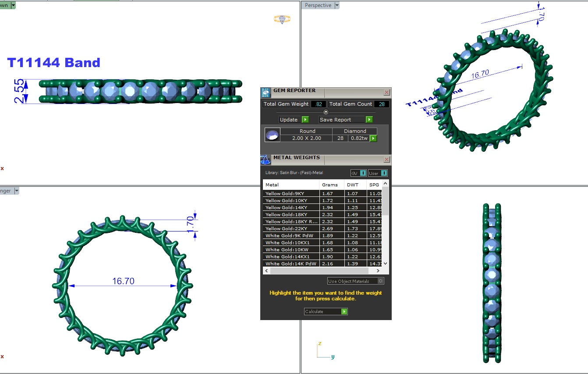Image resolution: width=588 pixels, height=374 pixels.
Task: Close the Gem Reporter panel
Action: tap(386, 93)
